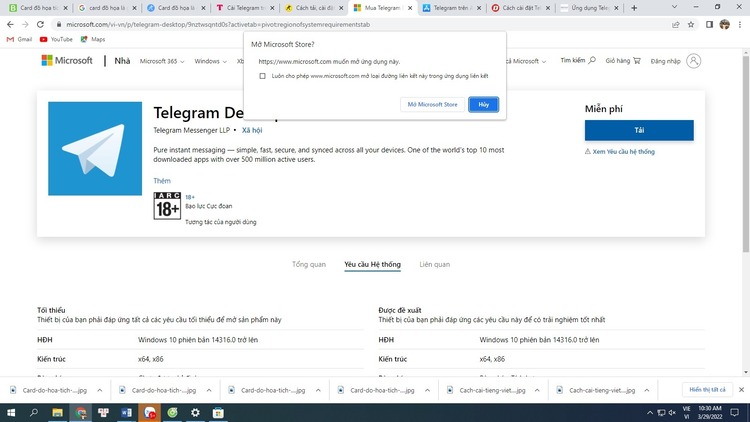Expand the all Microsoft dropdown
750x422 pixels.
(x=526, y=61)
